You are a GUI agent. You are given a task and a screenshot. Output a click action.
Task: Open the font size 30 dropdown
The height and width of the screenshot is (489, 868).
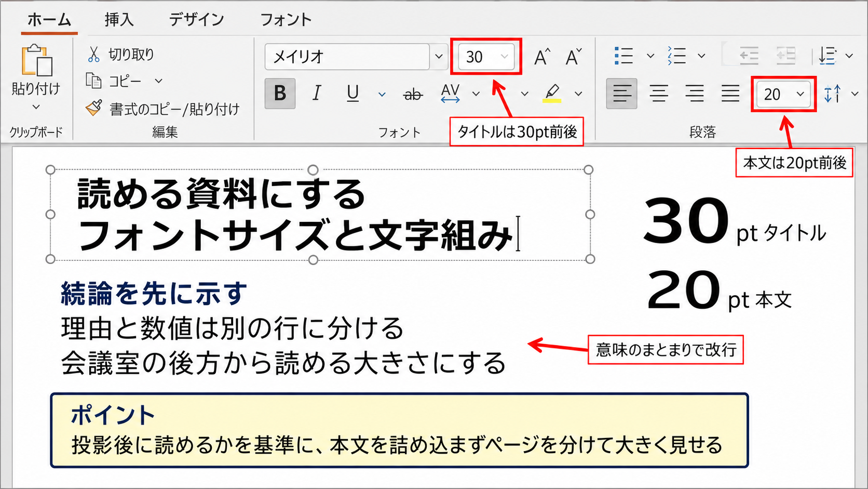(x=504, y=56)
